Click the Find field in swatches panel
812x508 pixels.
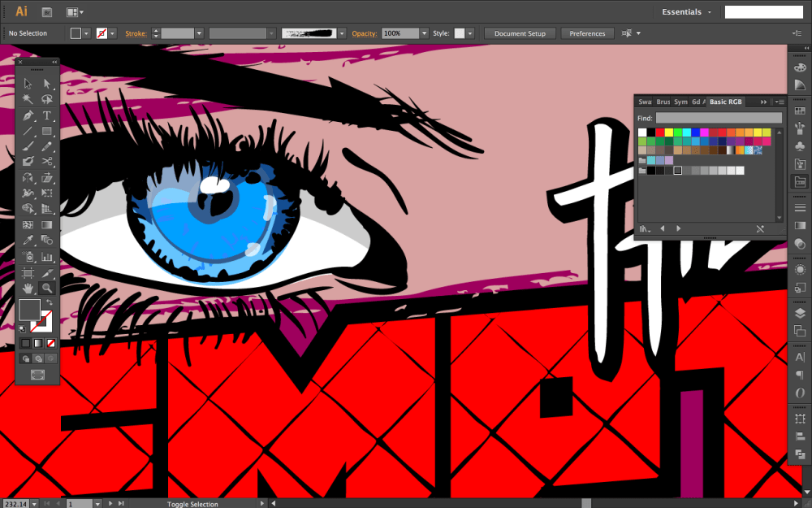pyautogui.click(x=718, y=118)
